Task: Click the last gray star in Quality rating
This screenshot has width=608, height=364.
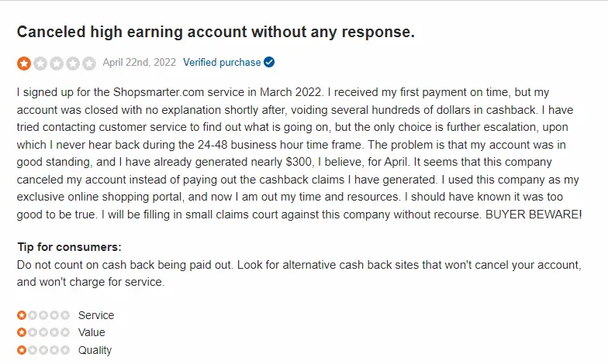Action: [x=65, y=350]
